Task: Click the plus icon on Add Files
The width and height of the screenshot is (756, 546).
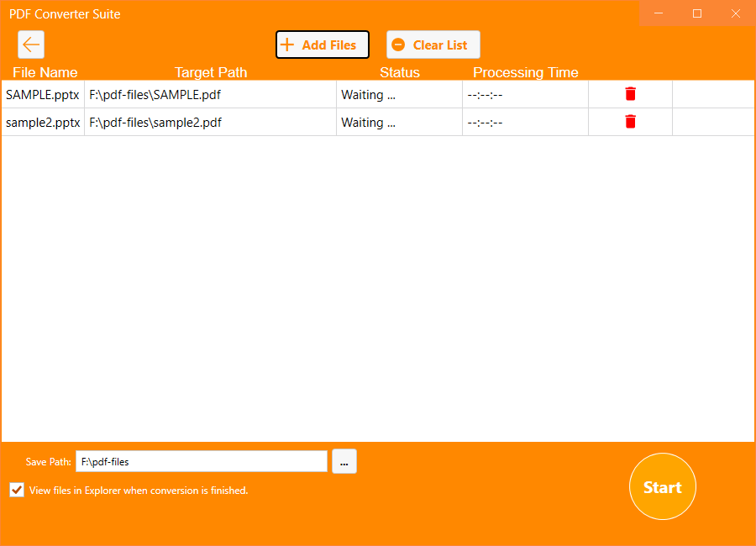Action: [x=289, y=45]
